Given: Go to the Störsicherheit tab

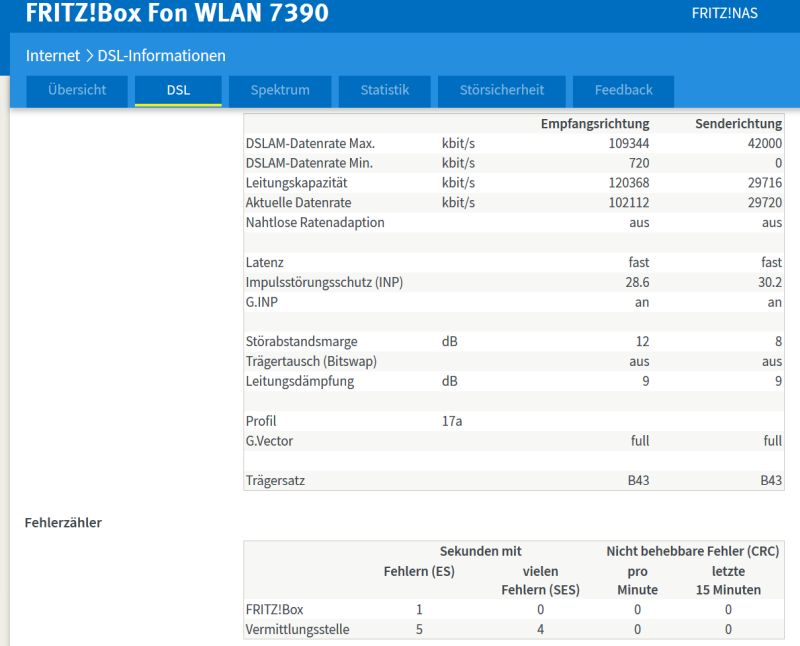Looking at the screenshot, I should [x=502, y=90].
